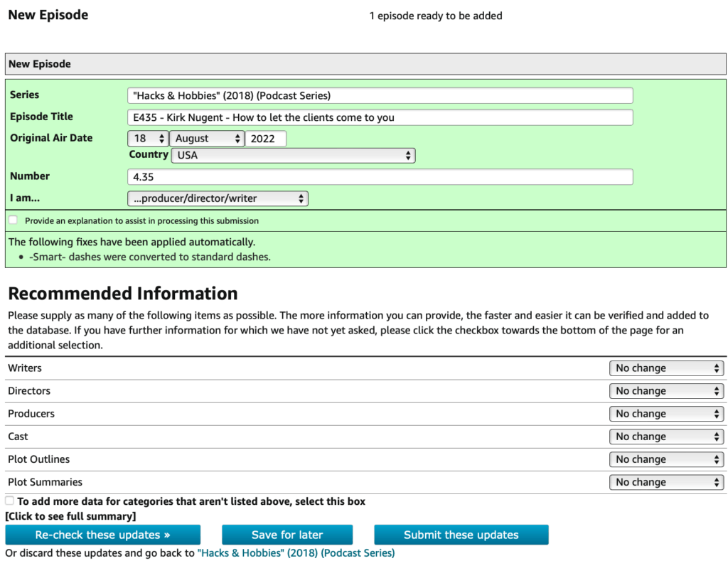Expand the Plot Outlines dropdown
The width and height of the screenshot is (728, 561).
(666, 459)
